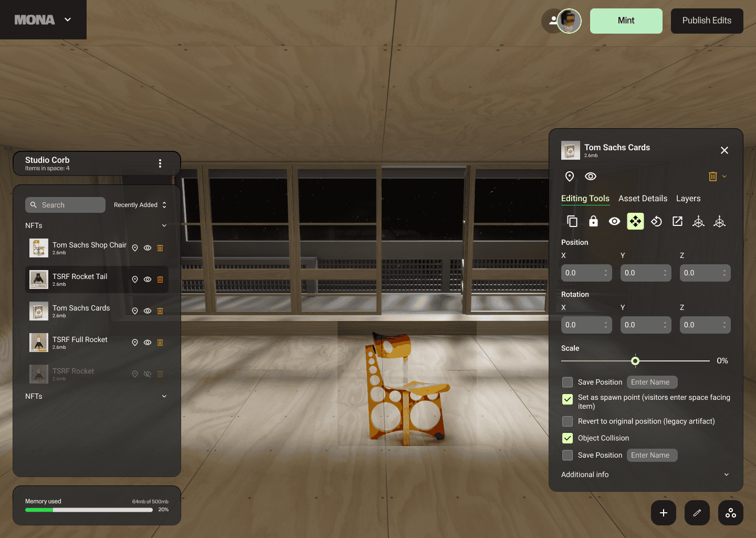Click the plus add button
This screenshot has height=538, width=756.
[664, 513]
